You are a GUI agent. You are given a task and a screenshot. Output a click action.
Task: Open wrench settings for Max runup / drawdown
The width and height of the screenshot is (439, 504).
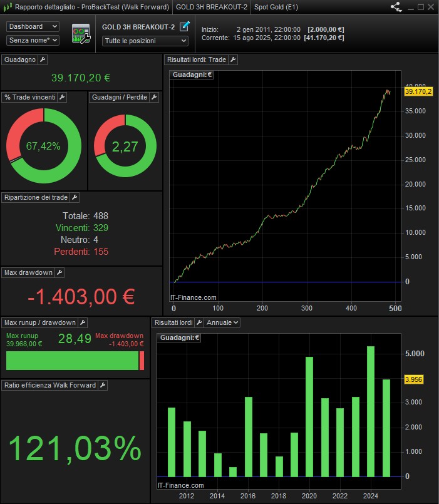83,322
